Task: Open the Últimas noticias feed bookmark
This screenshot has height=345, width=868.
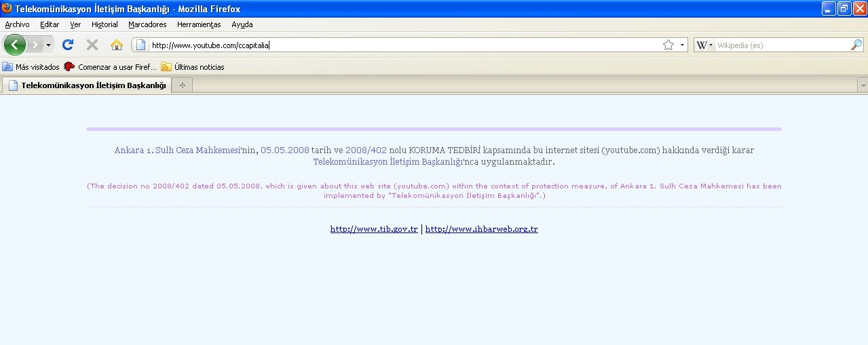Action: point(193,66)
